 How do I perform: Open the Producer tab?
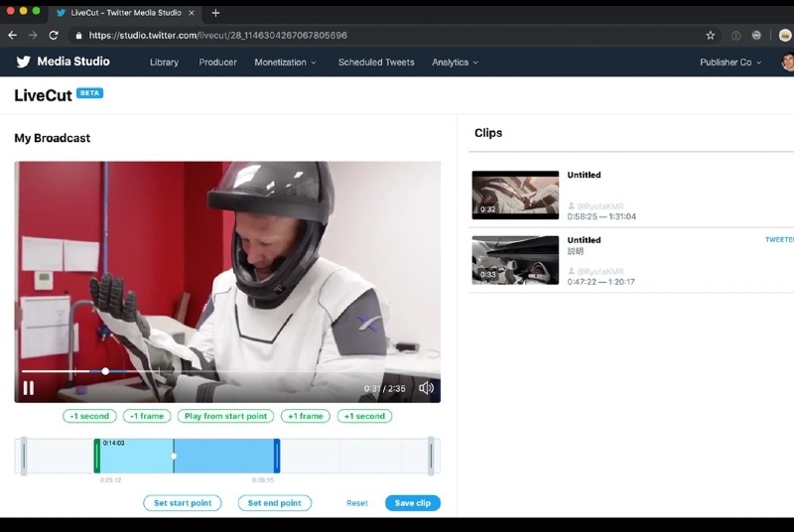[217, 63]
